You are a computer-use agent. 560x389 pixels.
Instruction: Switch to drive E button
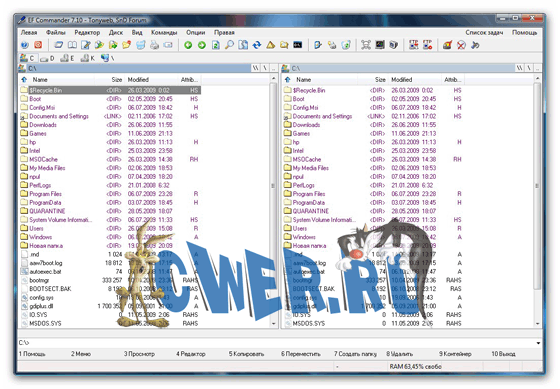tap(68, 58)
